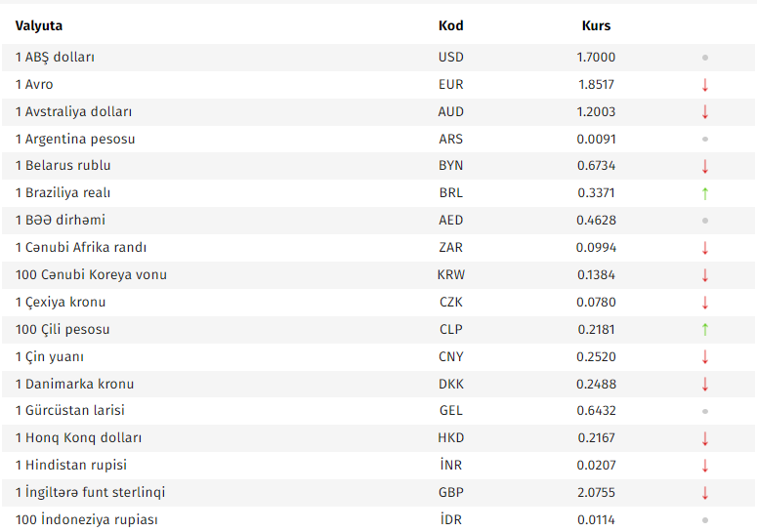Click the red down arrow for Avro
The height and width of the screenshot is (532, 757).
coord(704,85)
